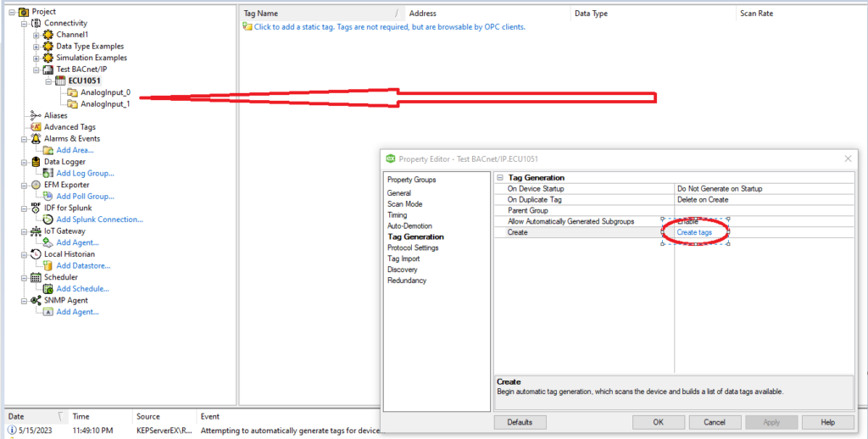Click the Project root icon in tree
Screen dimensions: 868x439
24,12
